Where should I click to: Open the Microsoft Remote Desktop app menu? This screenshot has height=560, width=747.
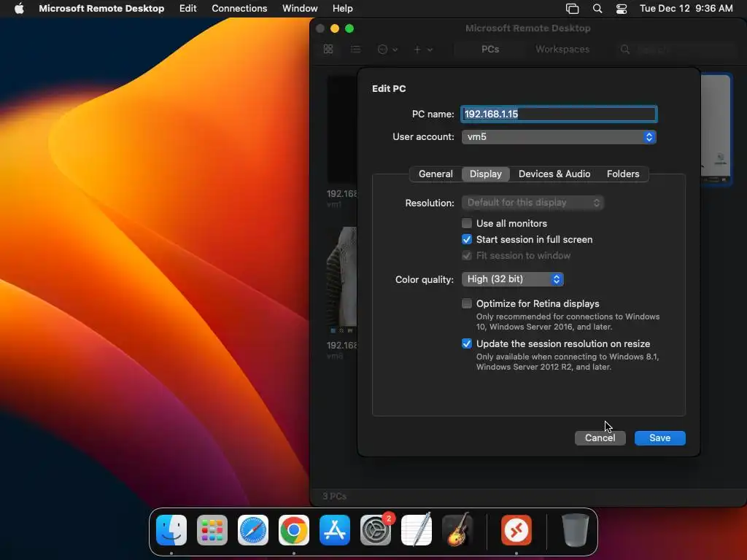point(101,9)
